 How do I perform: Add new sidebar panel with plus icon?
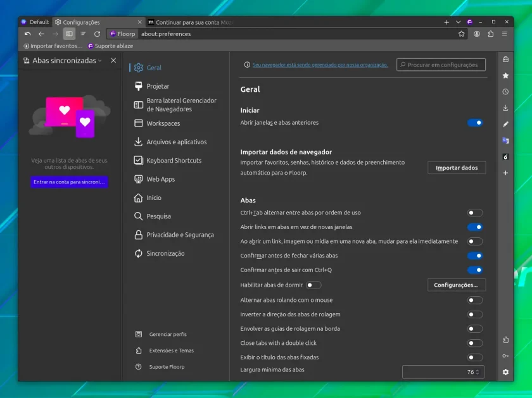tap(505, 173)
